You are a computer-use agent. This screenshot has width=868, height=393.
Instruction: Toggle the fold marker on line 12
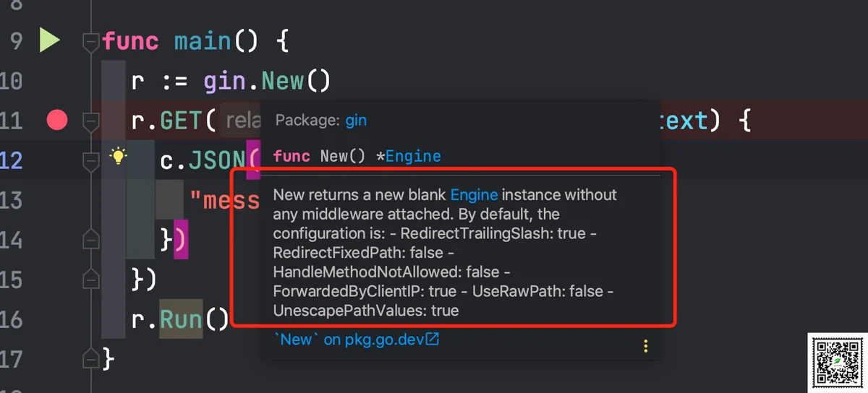click(90, 162)
